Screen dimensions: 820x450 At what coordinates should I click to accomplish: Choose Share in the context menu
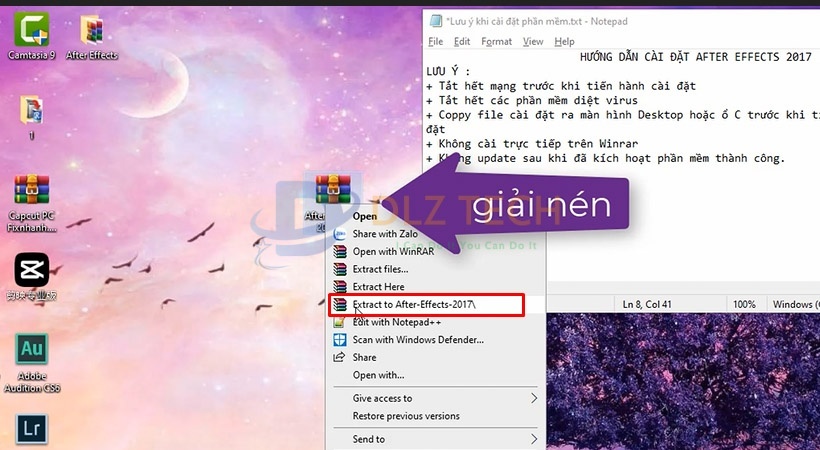tap(364, 357)
